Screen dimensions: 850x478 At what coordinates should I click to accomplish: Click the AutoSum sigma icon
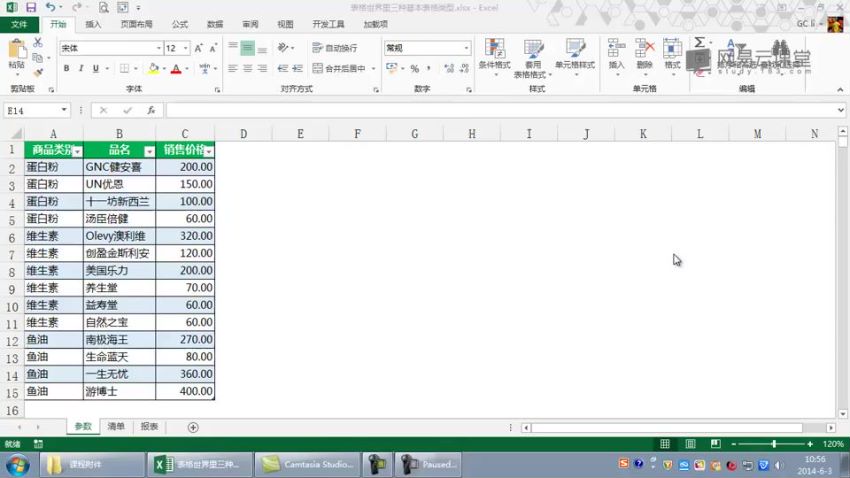click(700, 42)
